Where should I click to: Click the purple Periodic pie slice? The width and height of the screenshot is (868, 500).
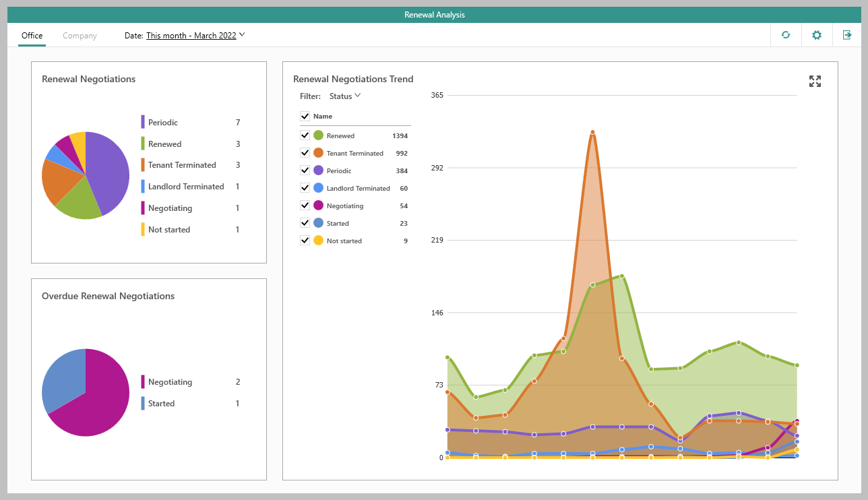[x=109, y=172]
